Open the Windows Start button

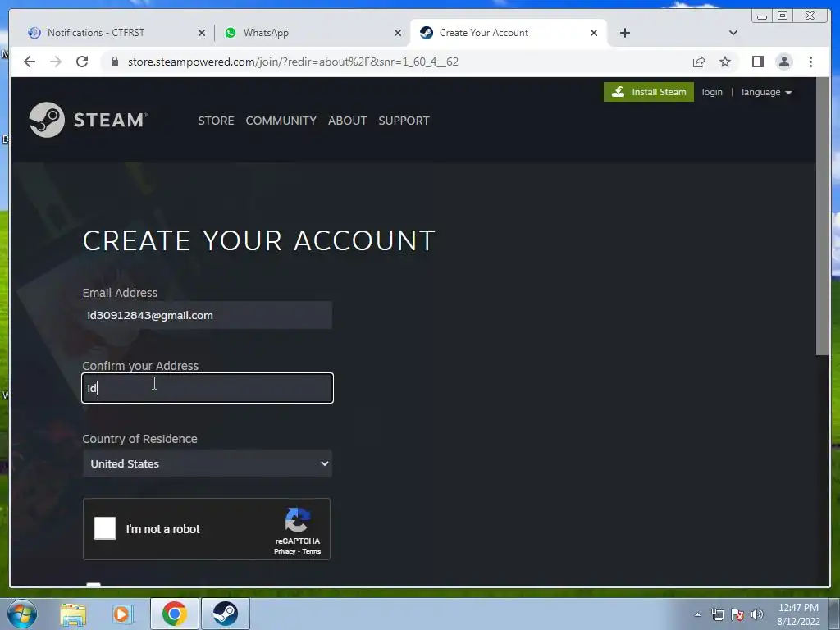tap(22, 614)
